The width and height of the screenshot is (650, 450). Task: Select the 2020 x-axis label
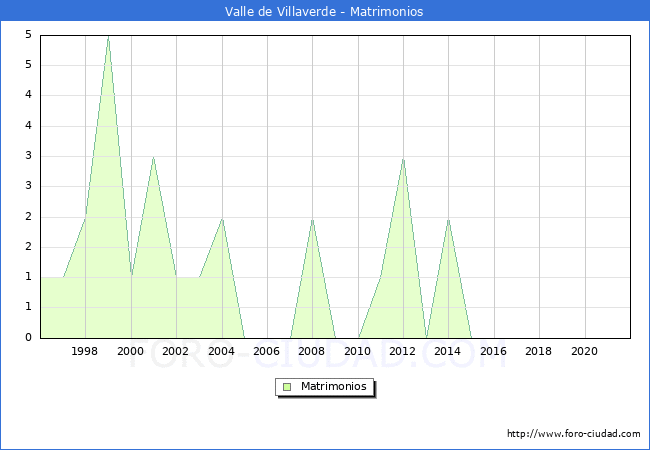click(x=585, y=351)
